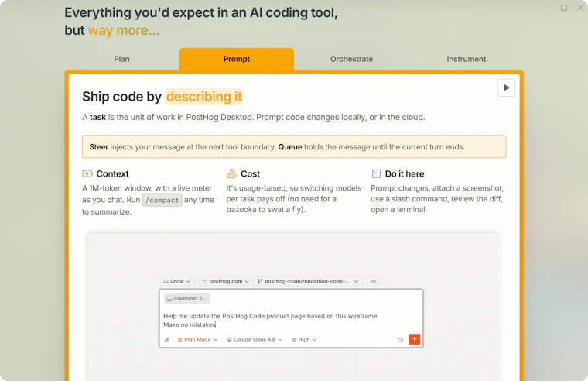The image size is (588, 381).
Task: Click the "way more..." highlighted text
Action: [x=124, y=30]
